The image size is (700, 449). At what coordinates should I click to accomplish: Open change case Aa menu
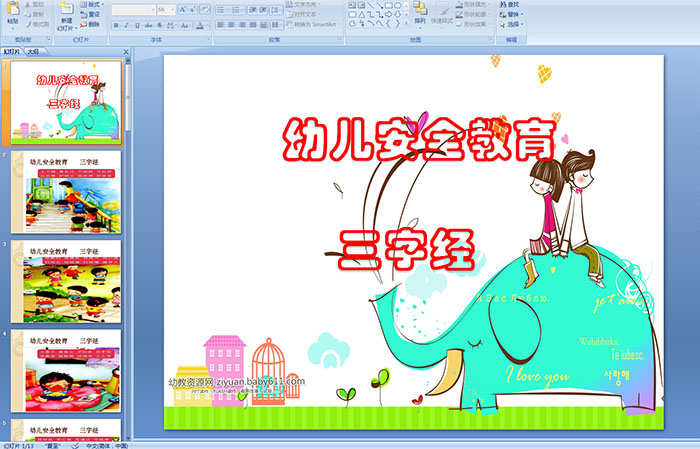185,25
